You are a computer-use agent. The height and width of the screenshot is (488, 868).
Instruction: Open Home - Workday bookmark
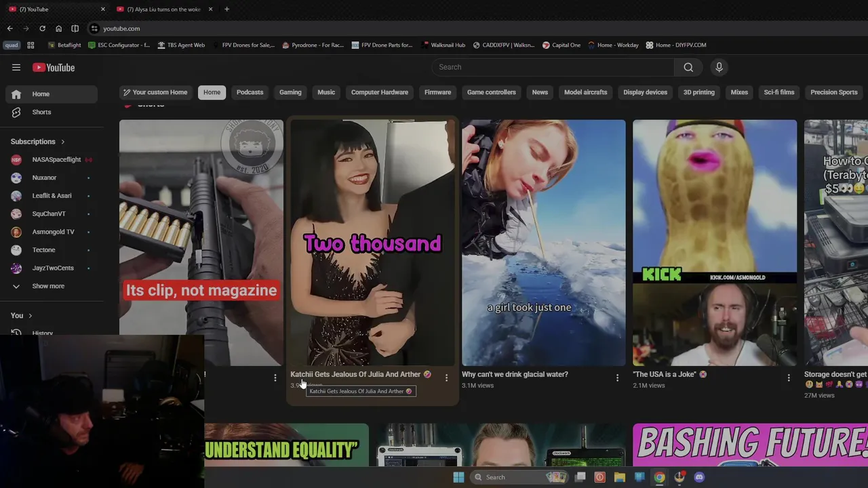click(613, 45)
